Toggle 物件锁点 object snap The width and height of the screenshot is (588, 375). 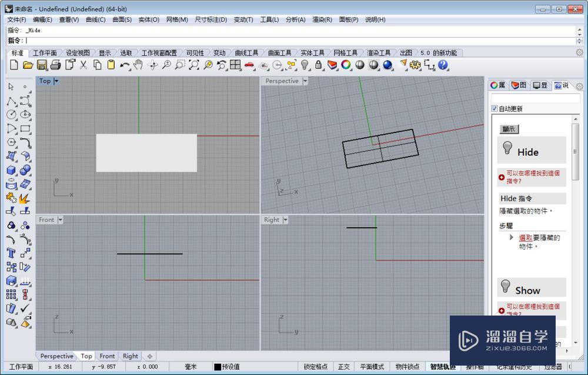coord(407,367)
